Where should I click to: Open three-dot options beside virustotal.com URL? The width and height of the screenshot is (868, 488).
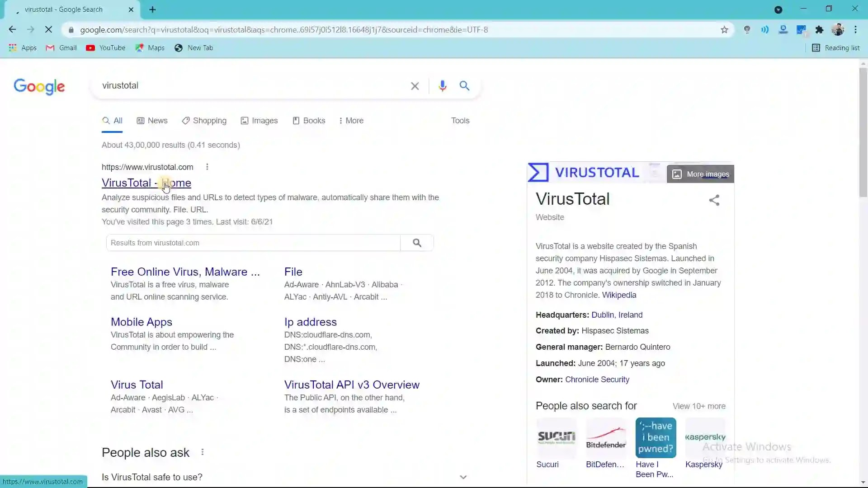207,167
